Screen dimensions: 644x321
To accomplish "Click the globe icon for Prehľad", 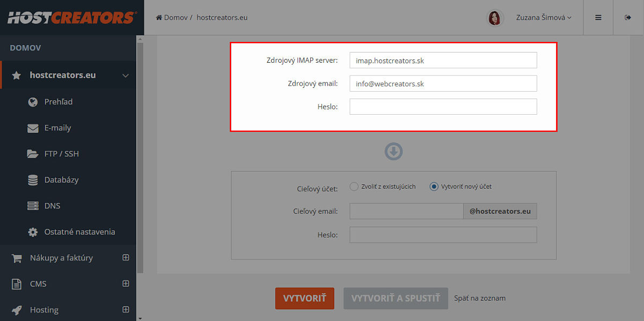I will pyautogui.click(x=33, y=102).
